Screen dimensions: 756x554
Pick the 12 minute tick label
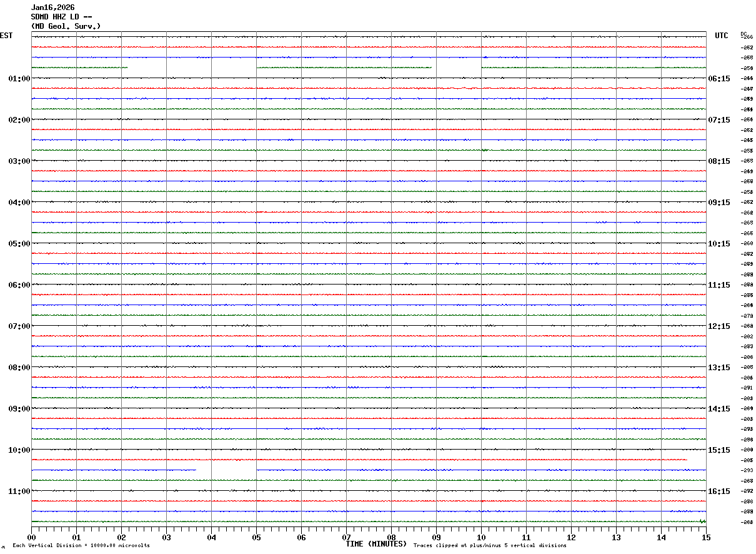[x=571, y=537]
